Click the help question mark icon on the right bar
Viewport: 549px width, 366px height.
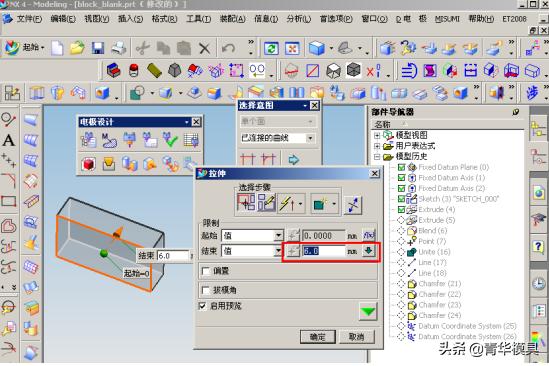[539, 247]
